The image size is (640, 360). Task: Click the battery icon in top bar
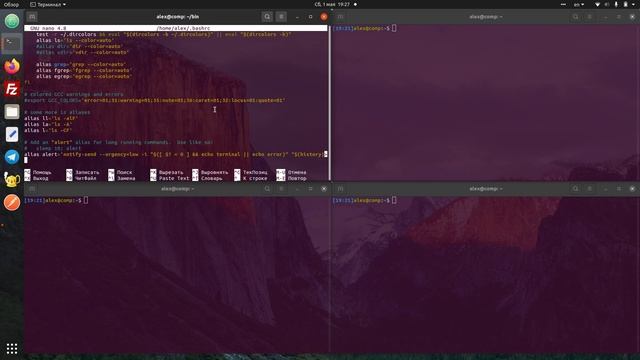(x=625, y=4)
